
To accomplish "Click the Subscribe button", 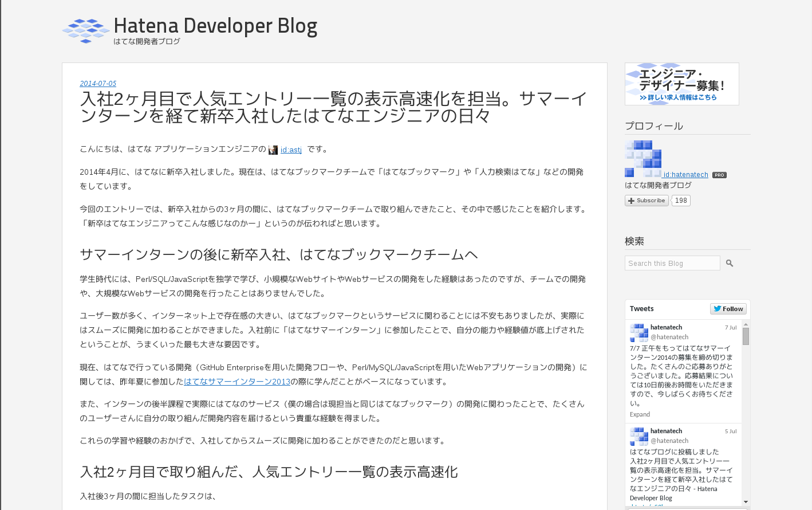I will point(647,201).
